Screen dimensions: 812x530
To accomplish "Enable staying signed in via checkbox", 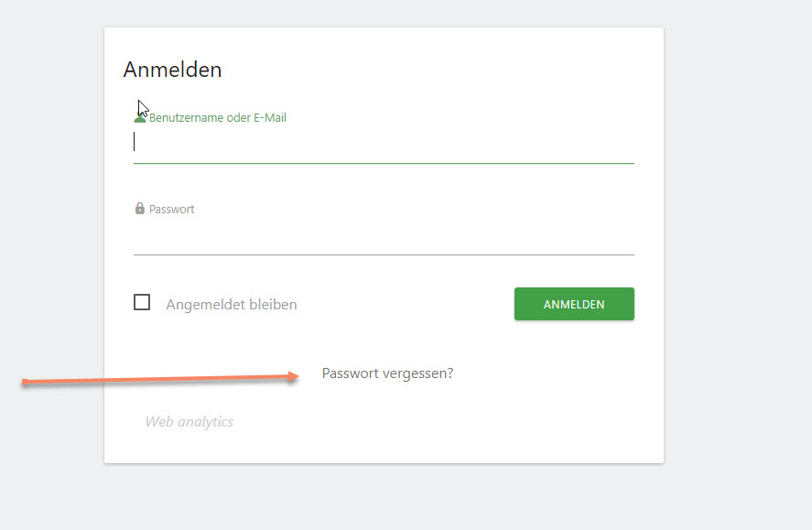I will click(x=142, y=302).
